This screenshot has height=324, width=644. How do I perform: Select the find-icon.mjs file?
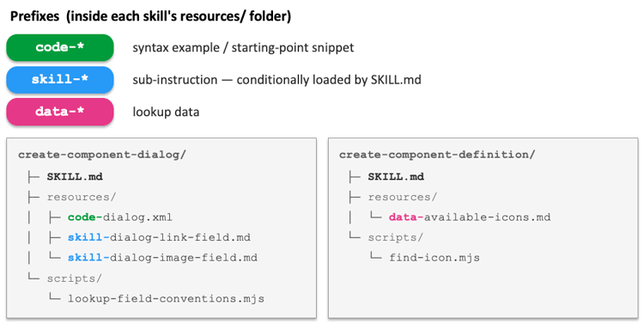click(x=434, y=258)
